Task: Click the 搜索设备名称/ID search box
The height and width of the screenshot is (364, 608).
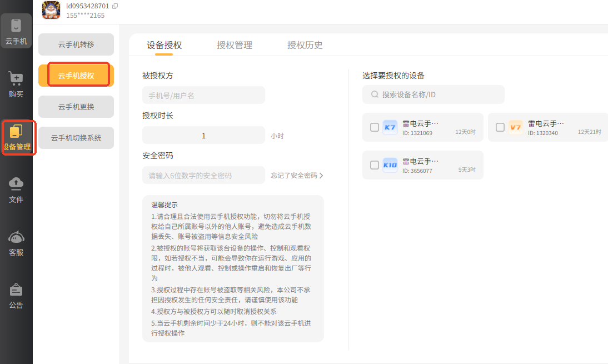Action: 433,94
